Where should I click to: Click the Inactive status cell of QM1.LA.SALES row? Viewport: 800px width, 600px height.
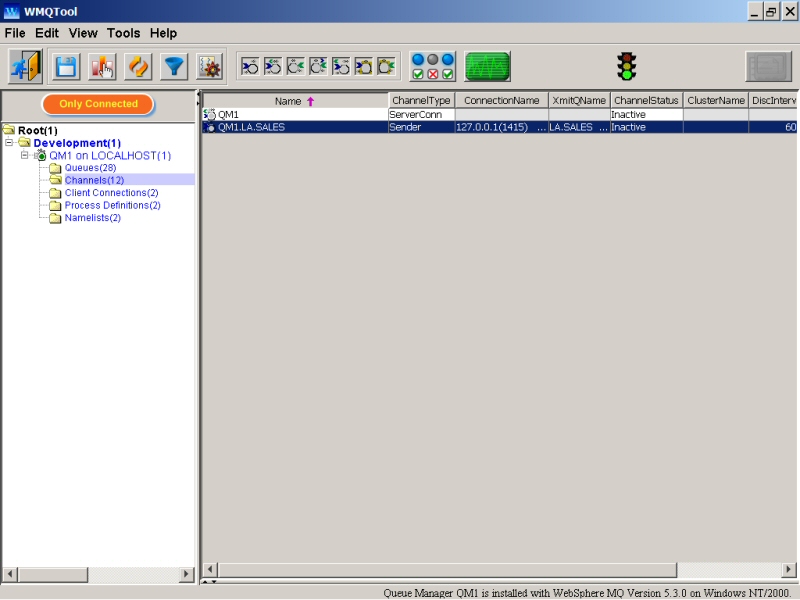[x=646, y=127]
